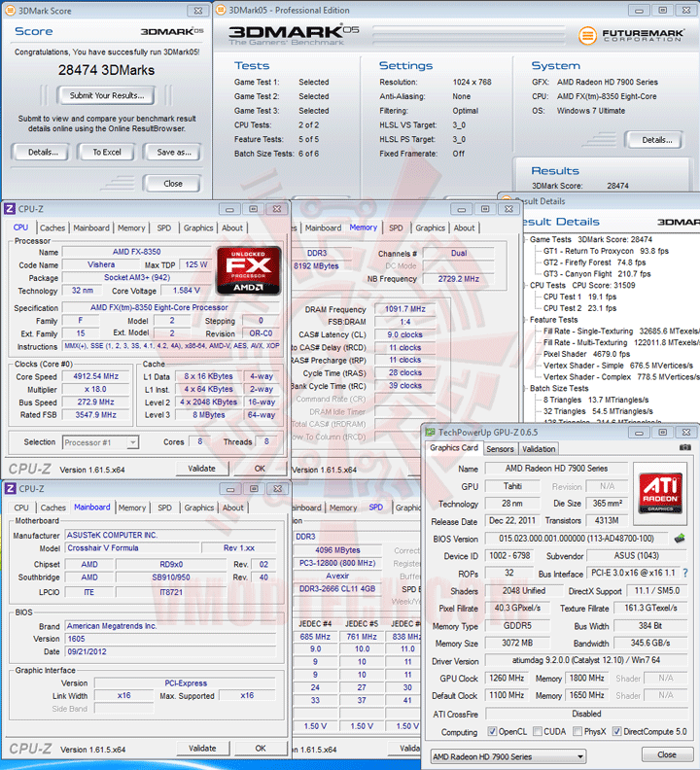Click Validate in the CPU-Z window showing ASUSTeK Crosshair V Formula
This screenshot has width=700, height=770.
pos(202,748)
